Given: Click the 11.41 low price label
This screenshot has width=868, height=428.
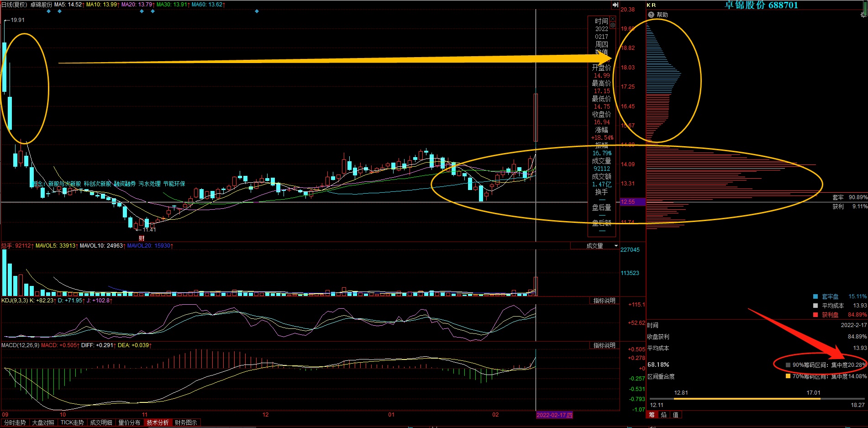Looking at the screenshot, I should click(x=149, y=230).
